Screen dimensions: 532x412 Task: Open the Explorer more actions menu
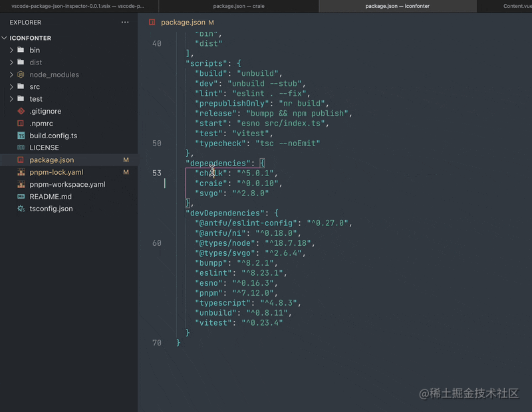(x=125, y=22)
